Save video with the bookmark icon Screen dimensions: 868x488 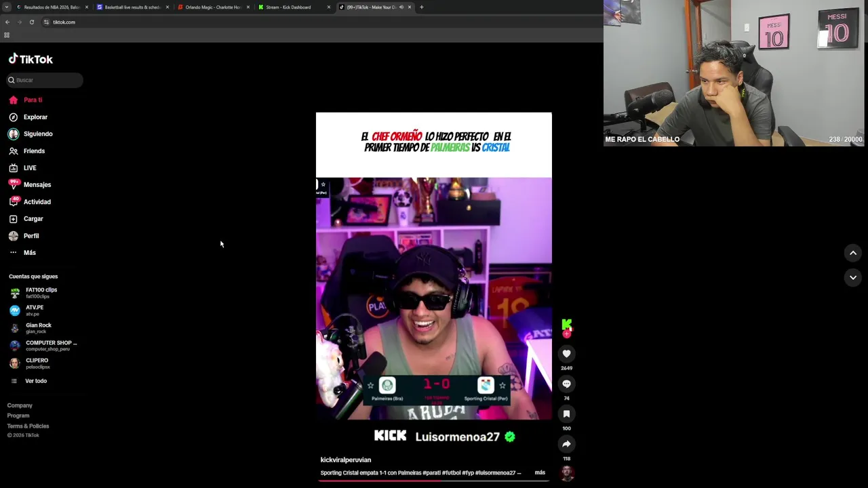click(566, 413)
